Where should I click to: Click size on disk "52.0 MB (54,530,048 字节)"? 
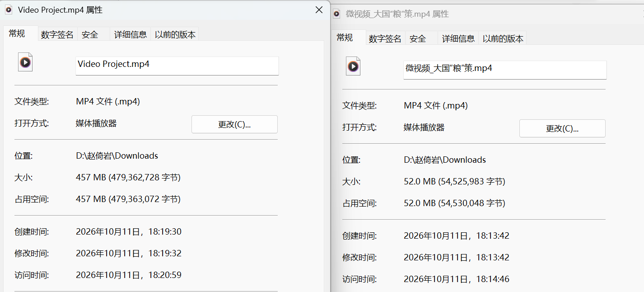pyautogui.click(x=454, y=203)
